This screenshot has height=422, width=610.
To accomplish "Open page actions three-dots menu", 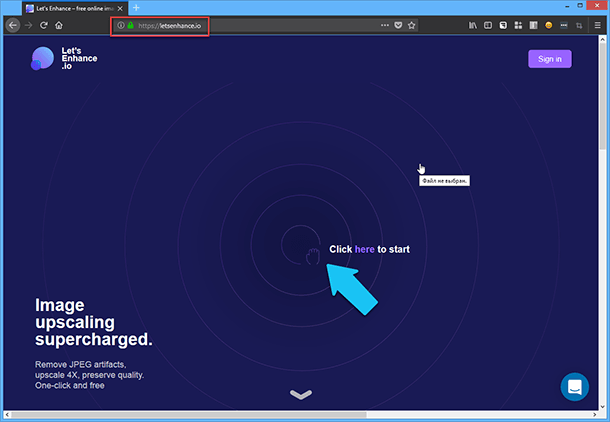I will click(x=385, y=25).
